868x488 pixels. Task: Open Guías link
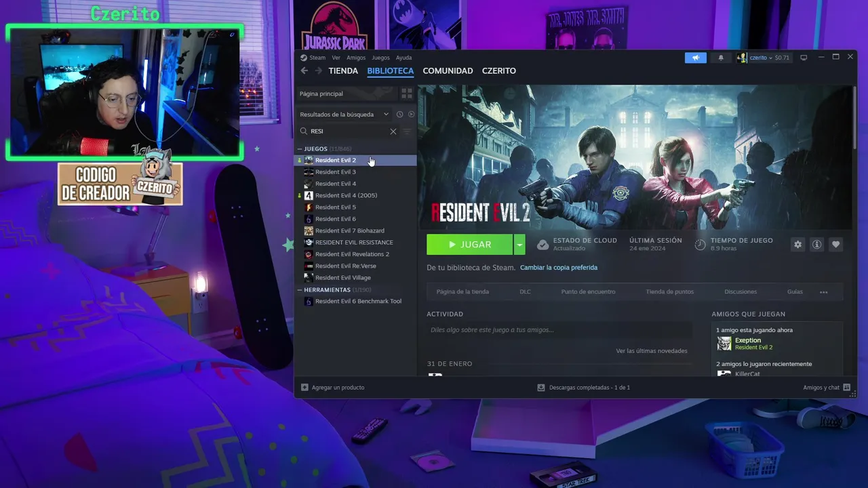click(x=795, y=292)
